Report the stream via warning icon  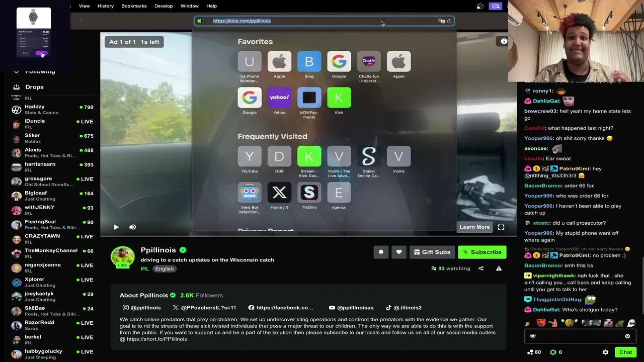[499, 268]
